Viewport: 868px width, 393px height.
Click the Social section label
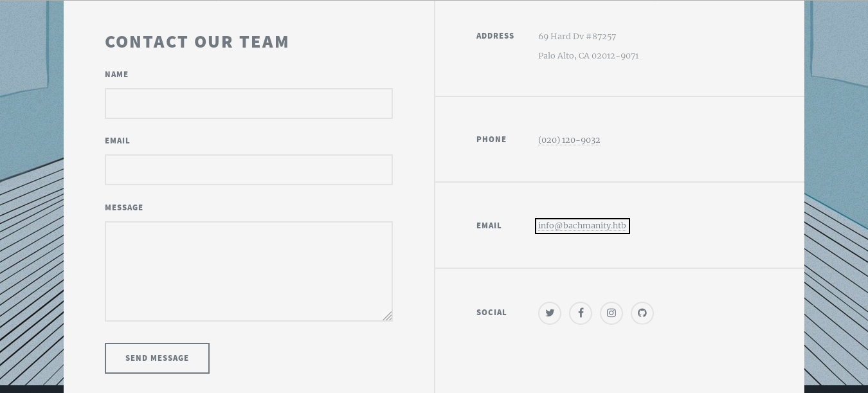coord(491,313)
